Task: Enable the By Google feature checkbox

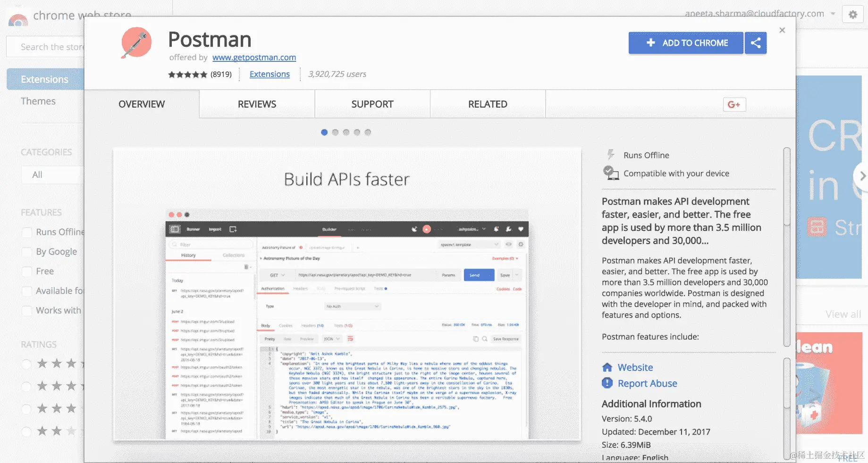Action: coord(27,252)
